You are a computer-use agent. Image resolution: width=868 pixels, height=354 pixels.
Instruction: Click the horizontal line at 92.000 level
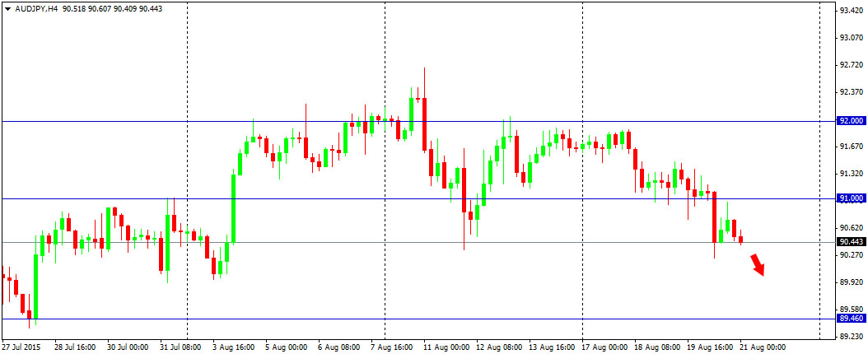coord(494,121)
